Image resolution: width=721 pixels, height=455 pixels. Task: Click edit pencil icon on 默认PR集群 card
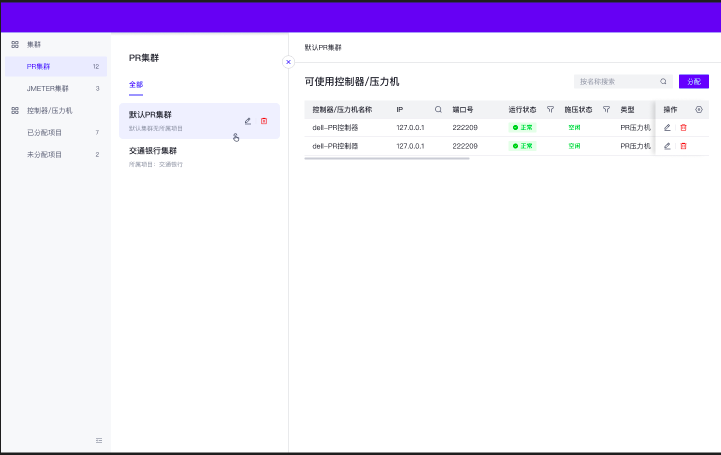click(x=248, y=121)
